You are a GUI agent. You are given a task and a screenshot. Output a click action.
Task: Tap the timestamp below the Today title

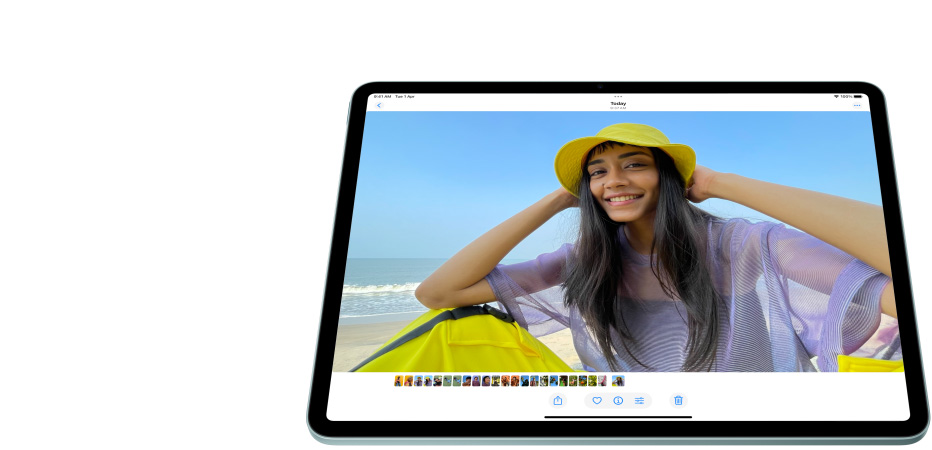(x=618, y=108)
